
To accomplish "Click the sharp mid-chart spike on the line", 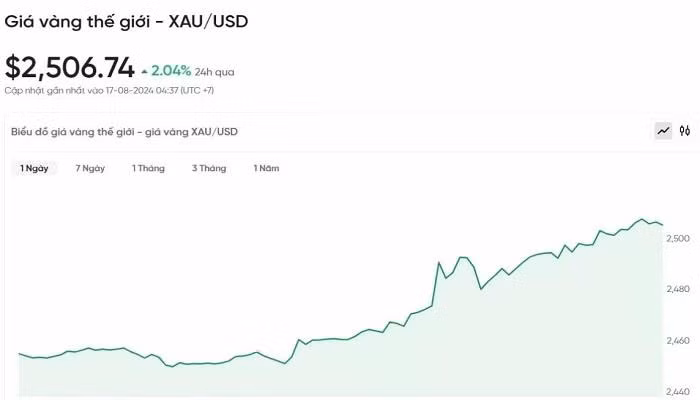I will [439, 263].
